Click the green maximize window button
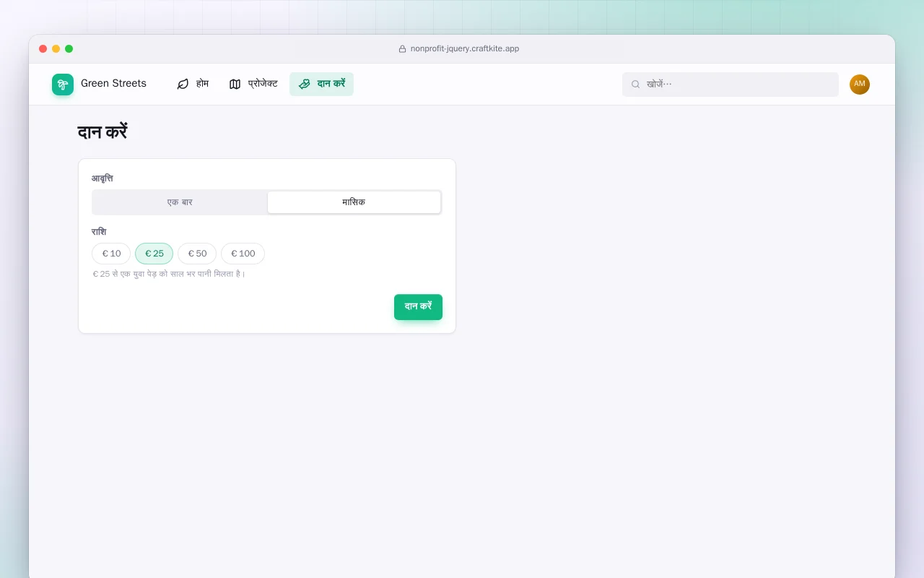Screen dimensions: 924x578 [x=69, y=49]
